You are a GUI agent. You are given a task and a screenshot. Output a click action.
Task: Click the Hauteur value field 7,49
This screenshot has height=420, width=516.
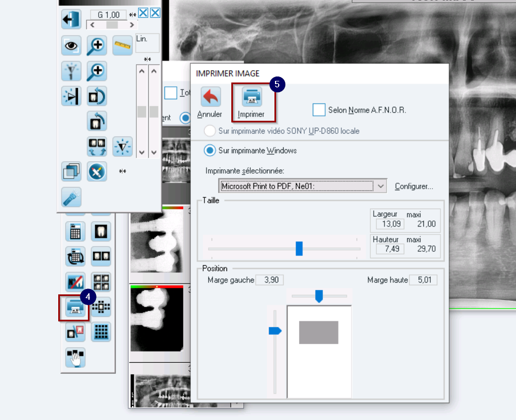coord(390,249)
